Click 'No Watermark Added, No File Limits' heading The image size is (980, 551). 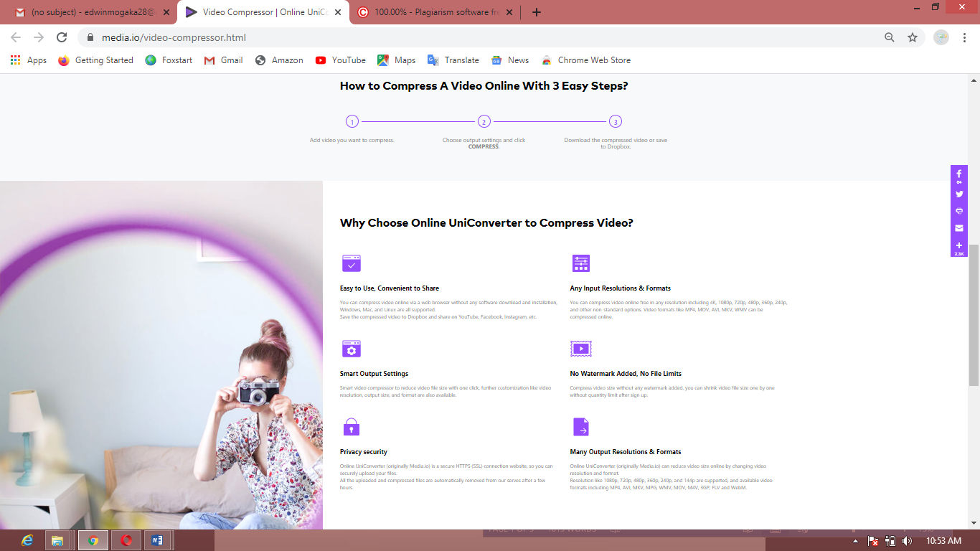(626, 374)
